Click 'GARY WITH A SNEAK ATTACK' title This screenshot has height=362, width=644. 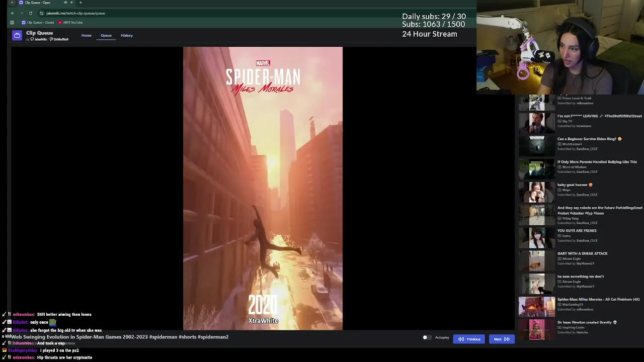[582, 253]
